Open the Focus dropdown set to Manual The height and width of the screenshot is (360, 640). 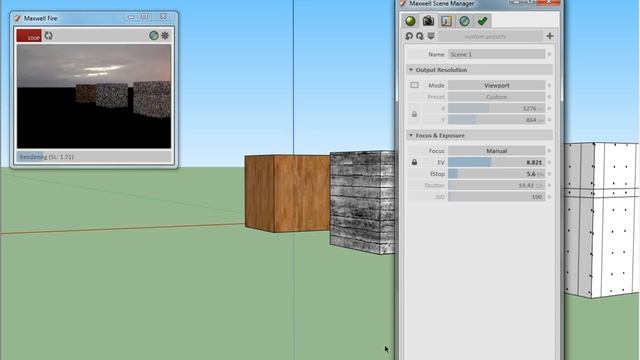point(496,151)
